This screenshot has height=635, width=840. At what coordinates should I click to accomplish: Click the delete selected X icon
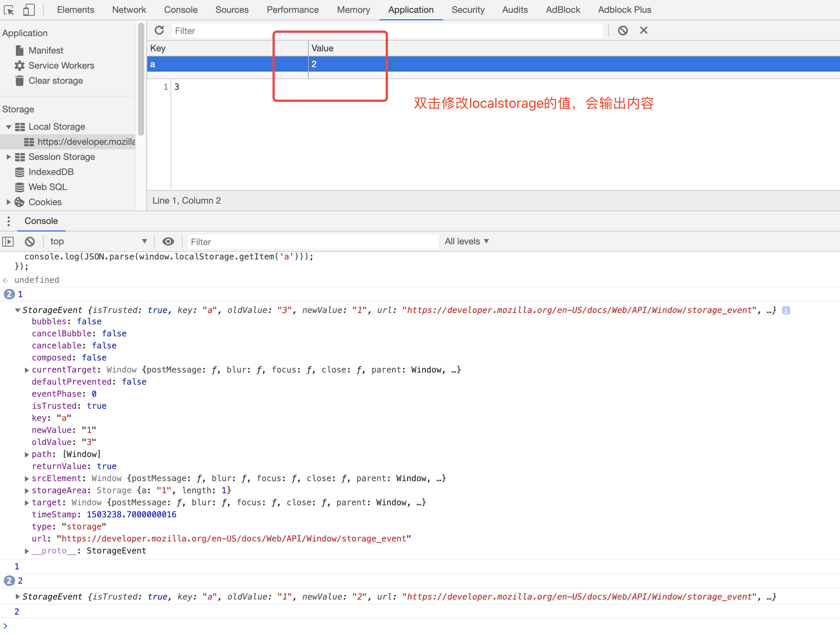[644, 31]
